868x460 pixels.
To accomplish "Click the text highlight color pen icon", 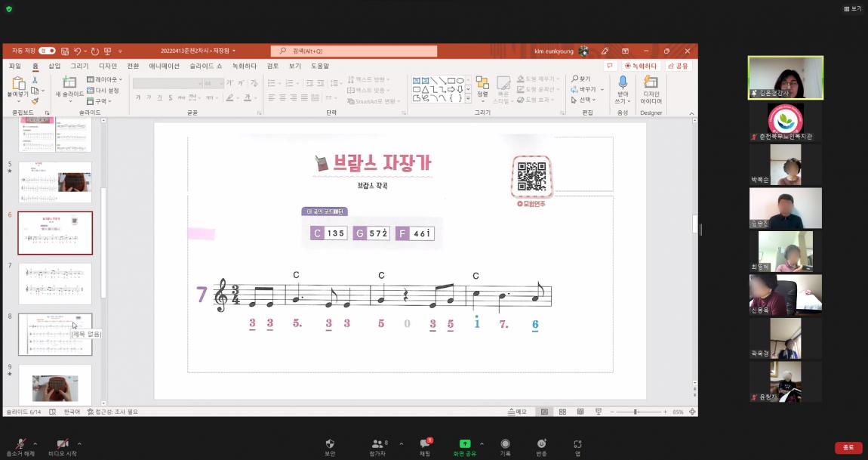I will (229, 97).
